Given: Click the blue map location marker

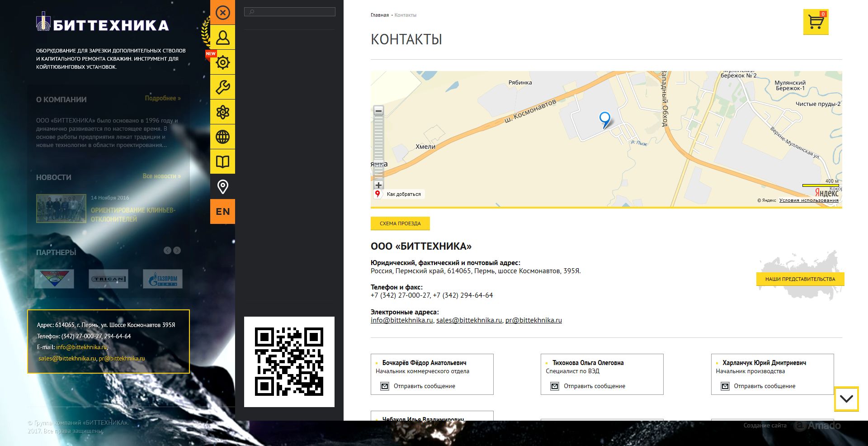Looking at the screenshot, I should [x=604, y=120].
